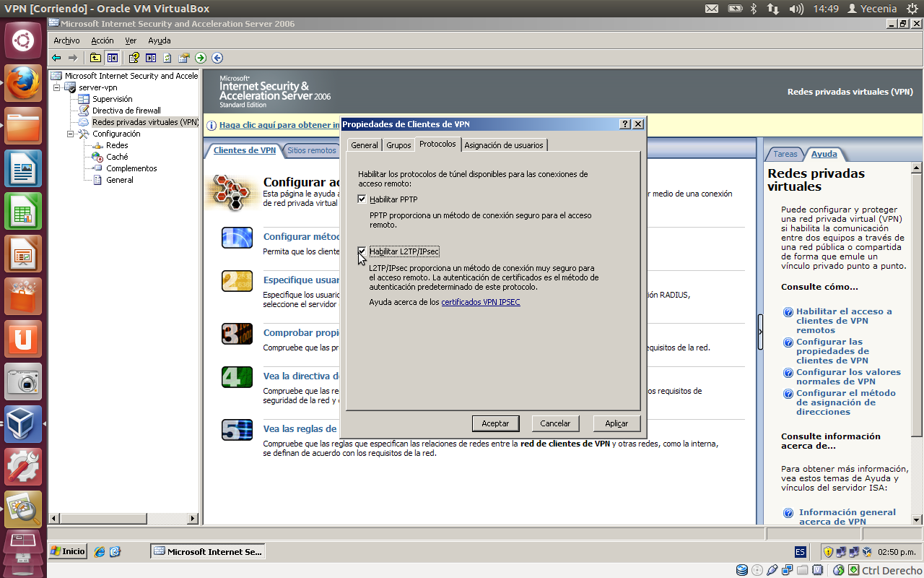Open LibreOffice Calc from the launcher
The height and width of the screenshot is (578, 924).
(23, 210)
